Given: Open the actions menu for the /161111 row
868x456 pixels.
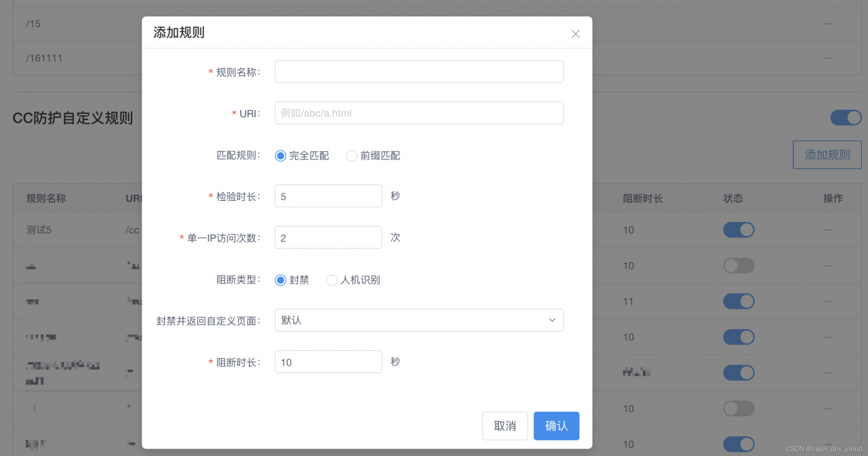Looking at the screenshot, I should 827,58.
